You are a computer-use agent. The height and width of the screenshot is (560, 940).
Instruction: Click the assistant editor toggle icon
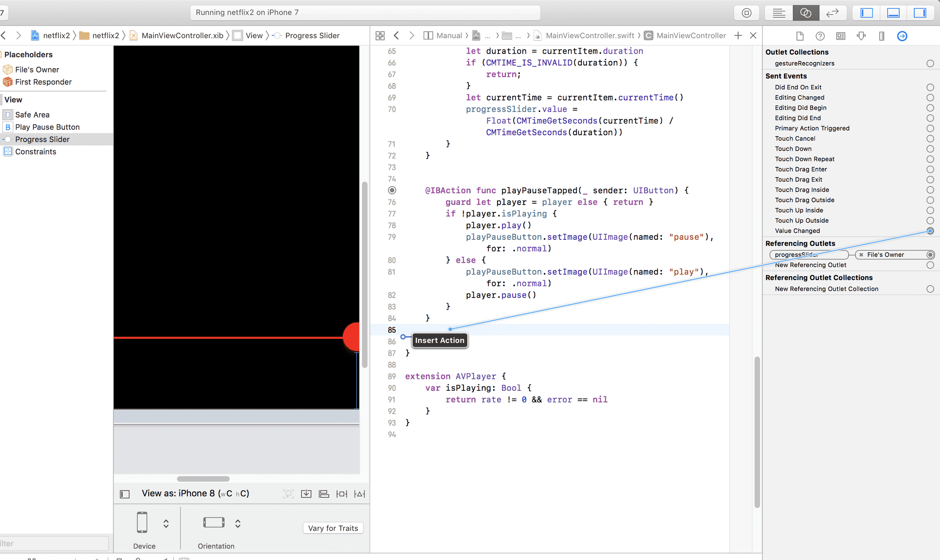click(806, 12)
